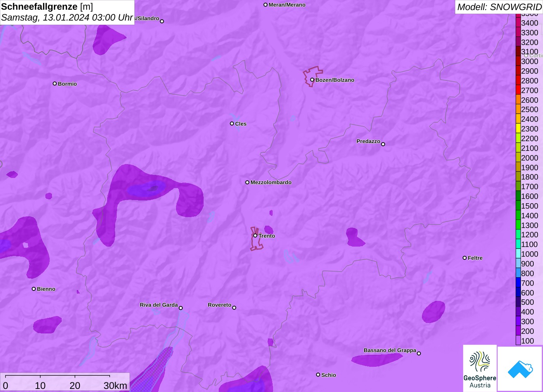Click the 3400 legend color swatch

tap(518, 22)
